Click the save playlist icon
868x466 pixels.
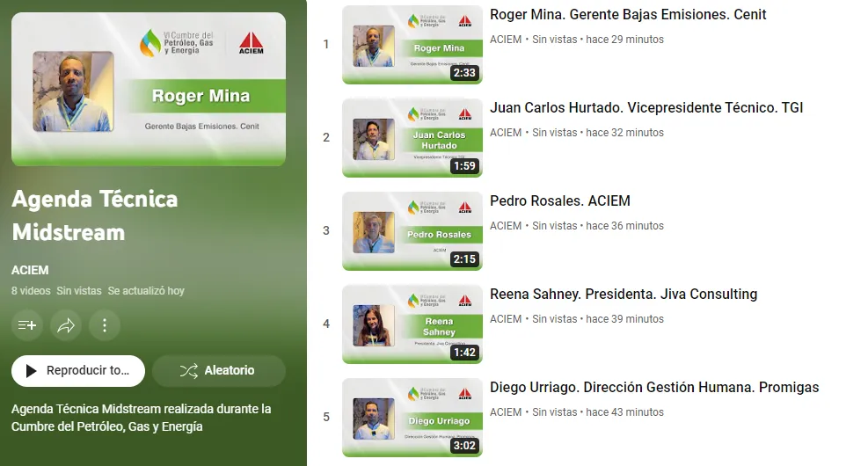[x=27, y=325]
